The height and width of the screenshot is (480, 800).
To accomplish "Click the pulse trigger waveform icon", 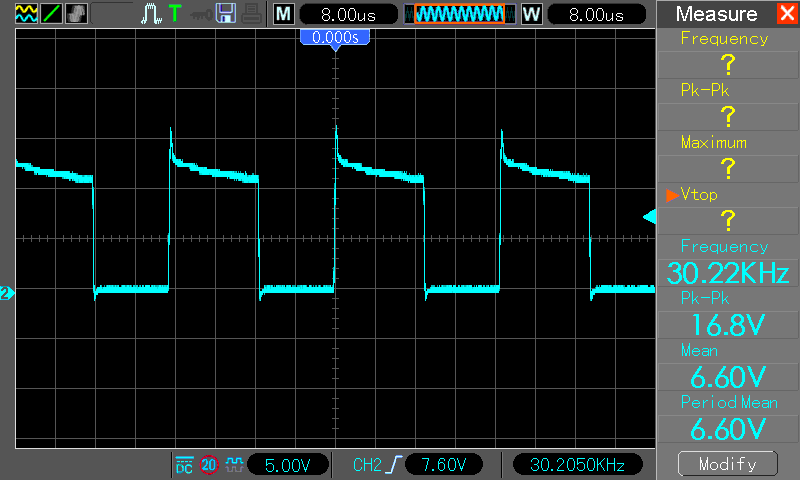I will tap(151, 14).
